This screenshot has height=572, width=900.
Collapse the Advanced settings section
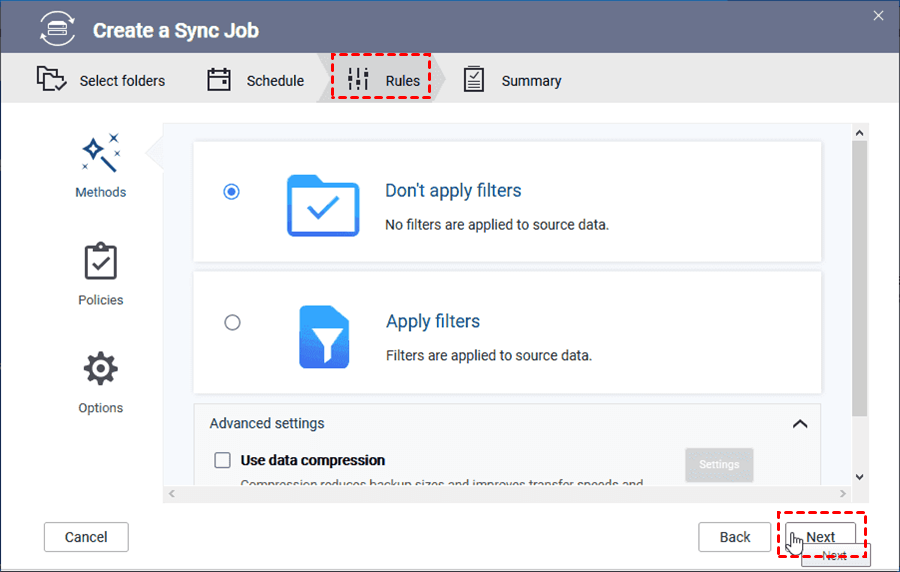[x=800, y=424]
